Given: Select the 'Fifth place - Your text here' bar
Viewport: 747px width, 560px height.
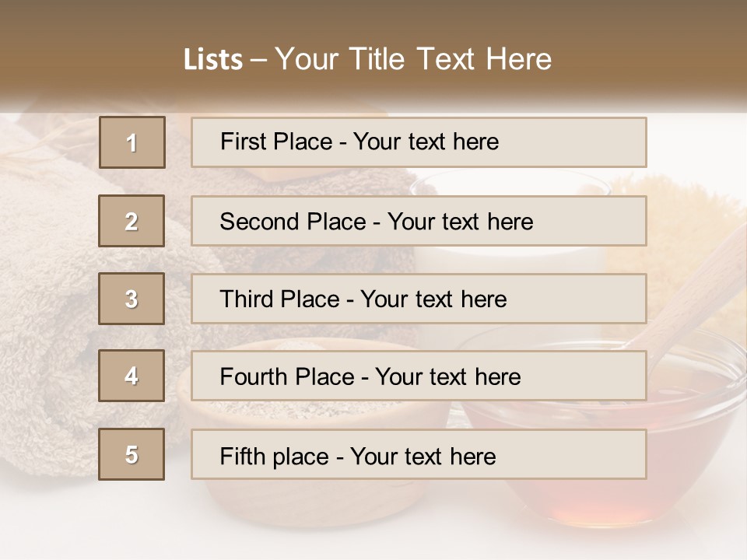Looking at the screenshot, I should pyautogui.click(x=419, y=453).
